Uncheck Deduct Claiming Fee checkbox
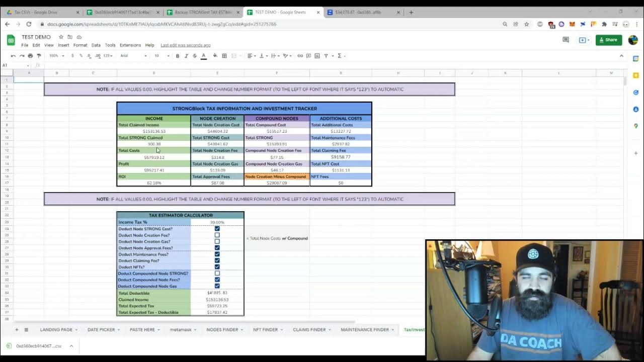The width and height of the screenshot is (644, 362). coord(217,260)
